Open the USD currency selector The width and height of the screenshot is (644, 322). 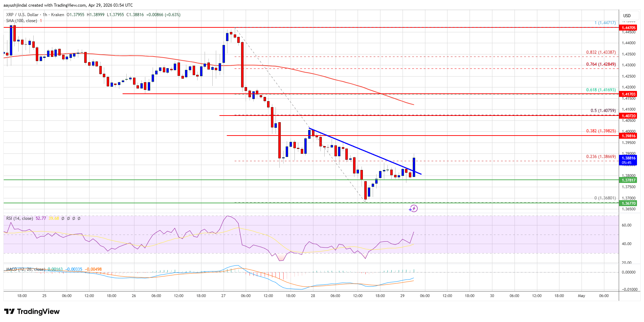(x=627, y=15)
